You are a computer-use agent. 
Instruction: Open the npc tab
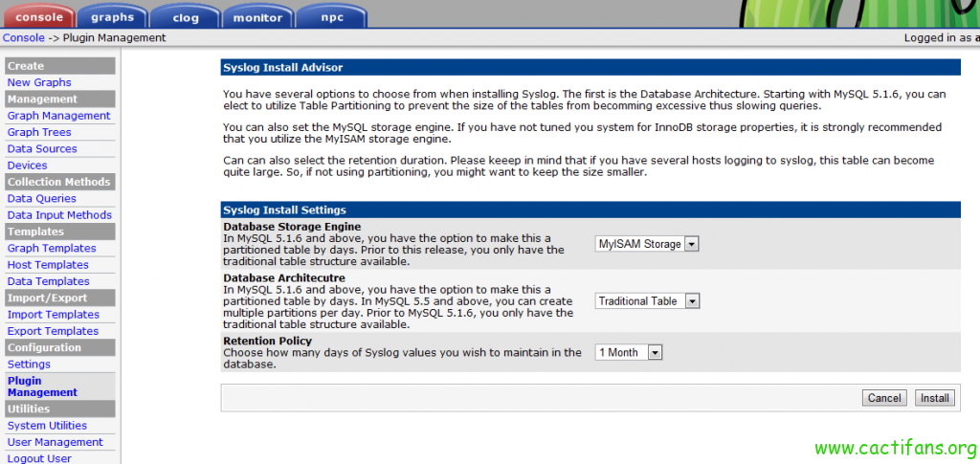331,15
